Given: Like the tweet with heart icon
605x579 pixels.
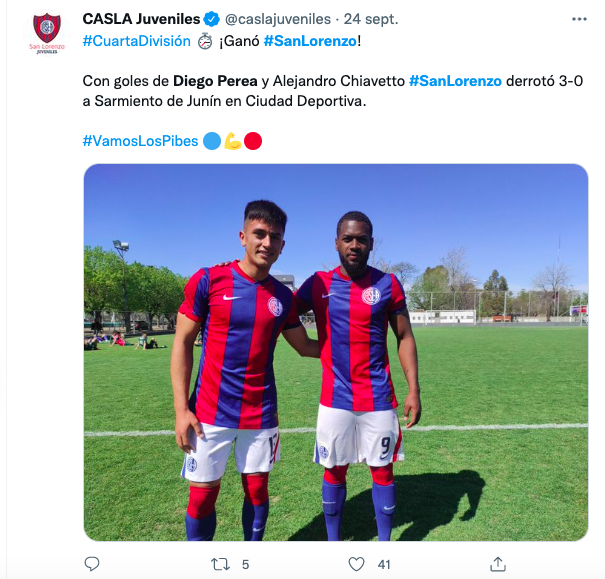Looking at the screenshot, I should (356, 564).
